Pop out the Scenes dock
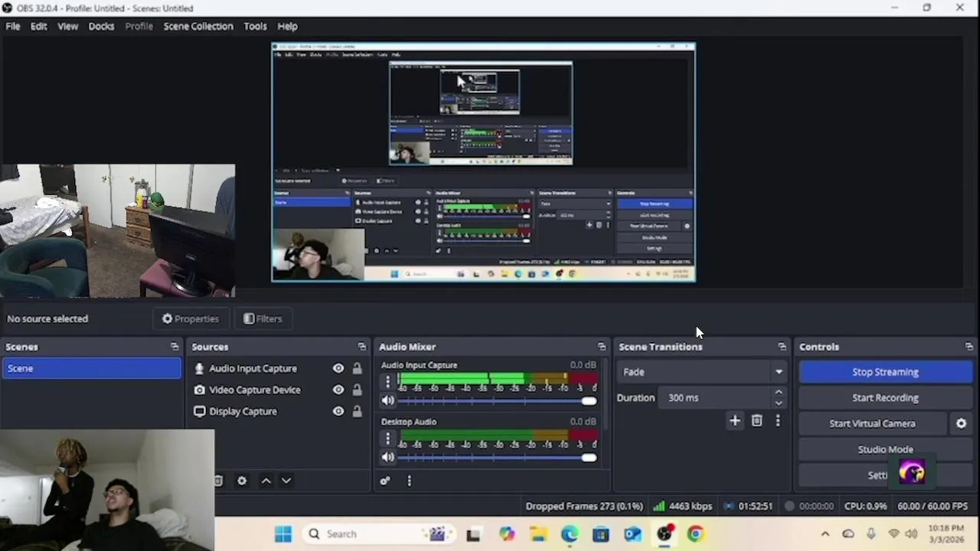 175,347
